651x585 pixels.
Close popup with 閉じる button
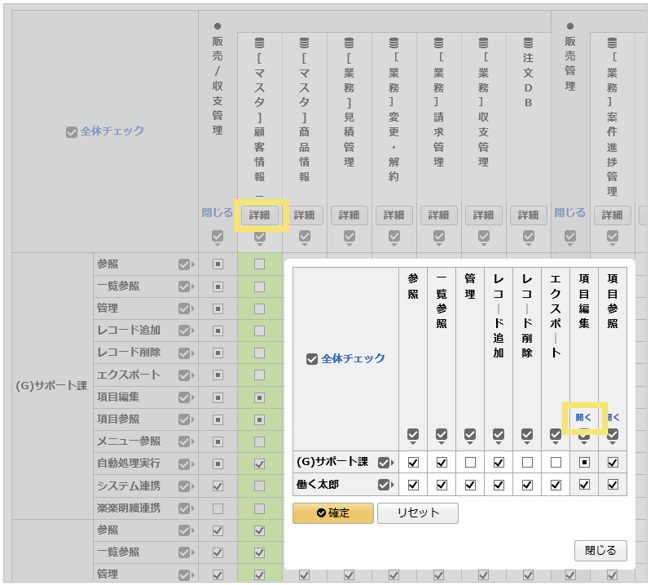click(600, 551)
